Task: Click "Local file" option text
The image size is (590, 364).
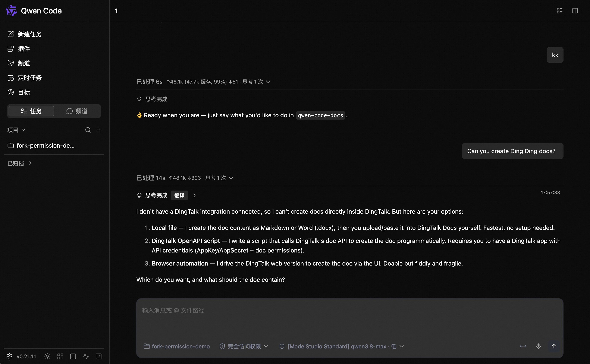Action: pos(164,228)
